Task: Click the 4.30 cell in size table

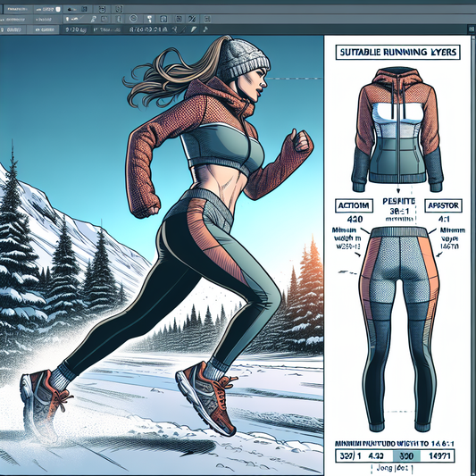Action: (x=375, y=455)
